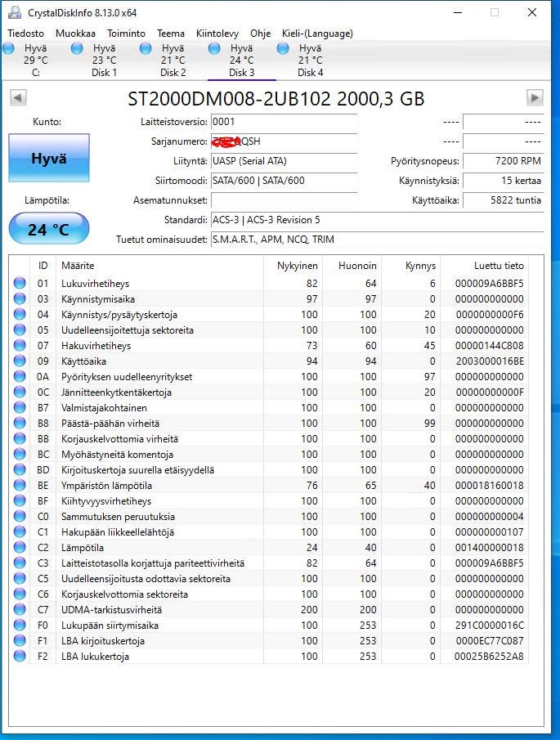This screenshot has width=560, height=740.
Task: Click status icon for BE Ympäristön lämpötila
Action: coord(20,486)
